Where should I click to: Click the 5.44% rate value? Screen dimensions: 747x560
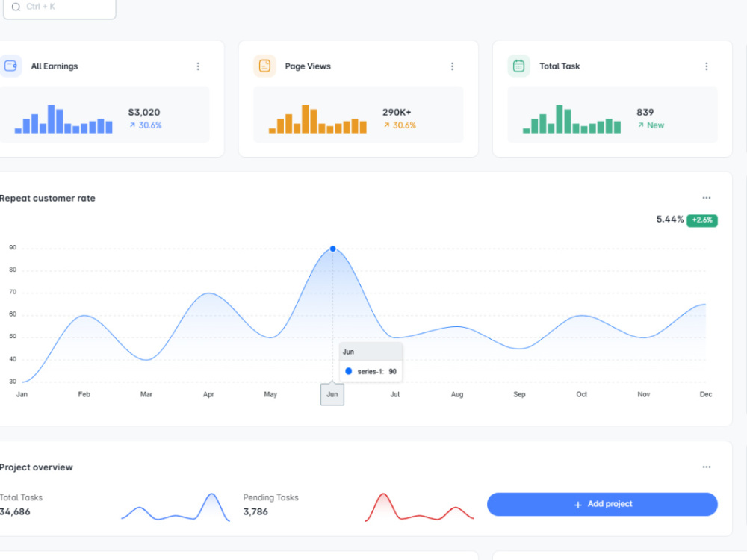[670, 219]
